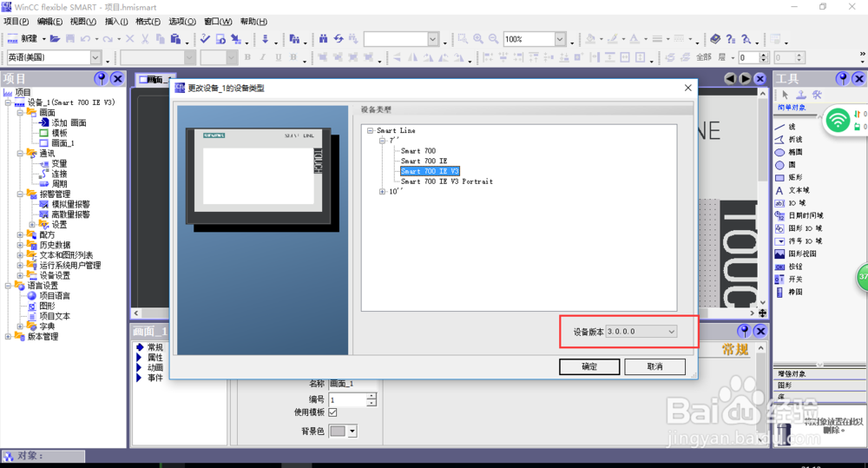Select Smart 700 IE V3 Portrait device

pos(447,181)
